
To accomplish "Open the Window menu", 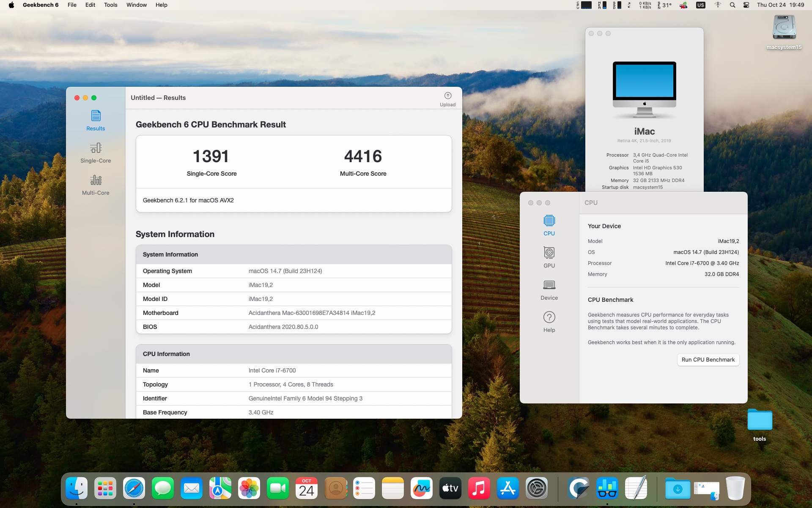I will [x=136, y=5].
